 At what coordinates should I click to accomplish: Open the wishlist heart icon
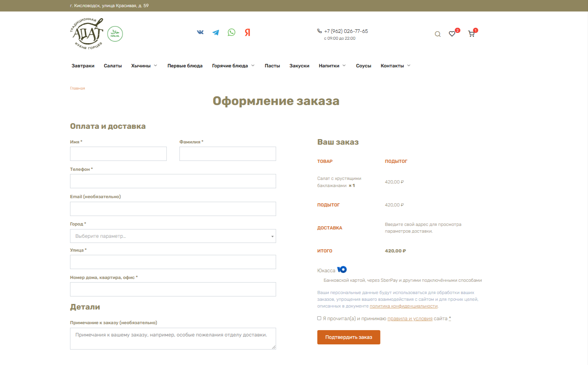tap(452, 34)
